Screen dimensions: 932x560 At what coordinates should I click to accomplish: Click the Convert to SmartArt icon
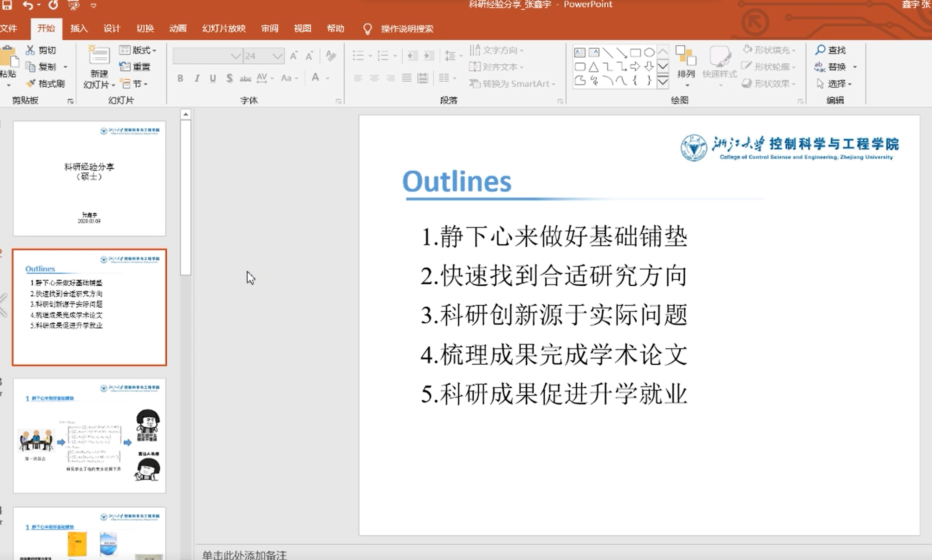click(475, 84)
